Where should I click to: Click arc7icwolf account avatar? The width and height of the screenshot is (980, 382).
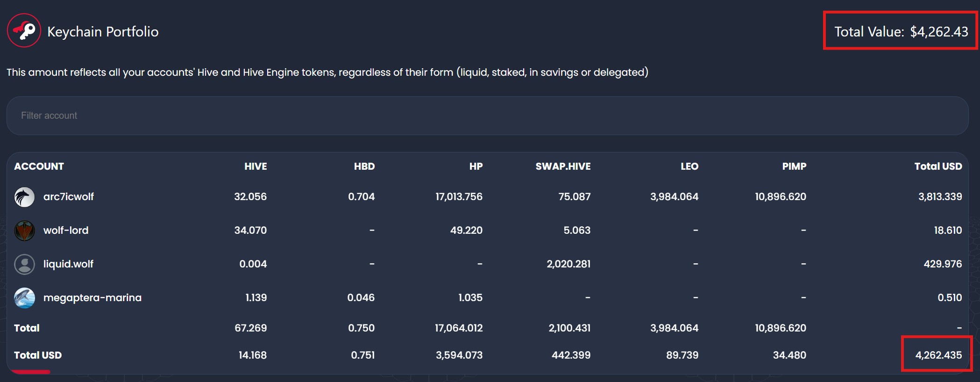pos(25,197)
